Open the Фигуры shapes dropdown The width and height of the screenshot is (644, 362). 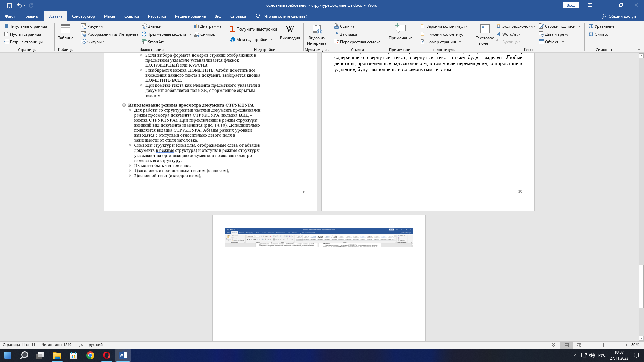click(x=93, y=42)
